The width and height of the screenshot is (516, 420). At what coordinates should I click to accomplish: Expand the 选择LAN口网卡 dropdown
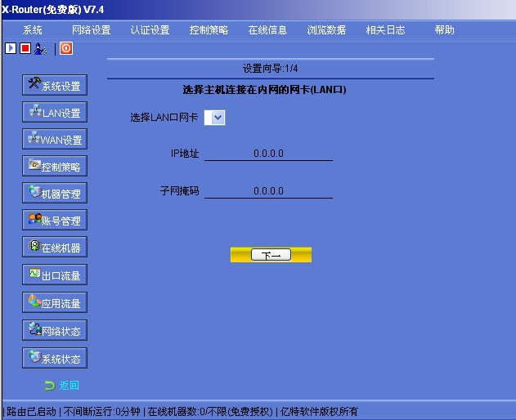[x=214, y=118]
